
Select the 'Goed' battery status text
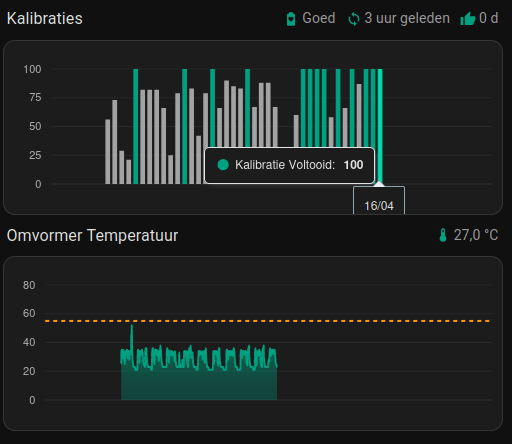tap(319, 18)
